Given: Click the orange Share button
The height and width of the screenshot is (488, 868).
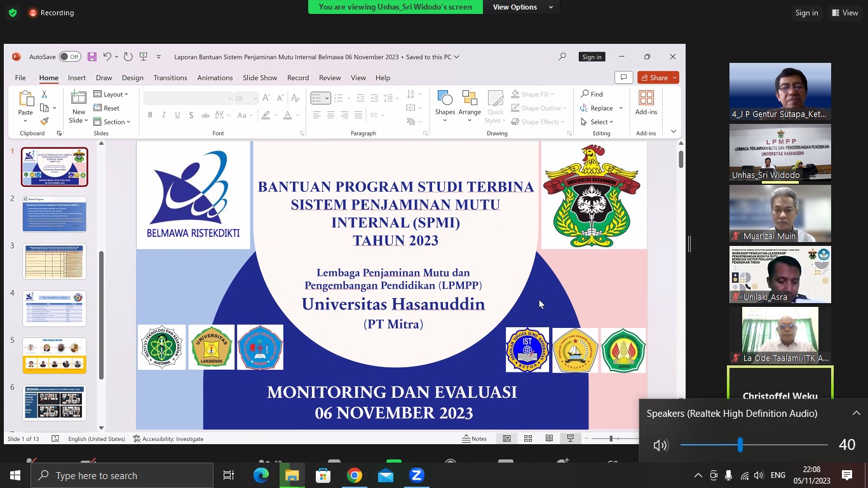Looking at the screenshot, I should point(658,78).
